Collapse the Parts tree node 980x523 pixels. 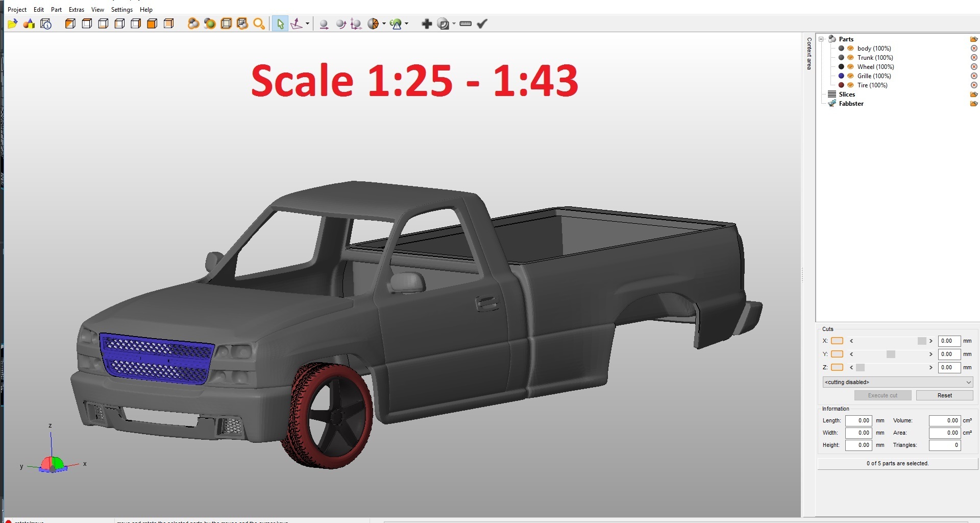(821, 39)
